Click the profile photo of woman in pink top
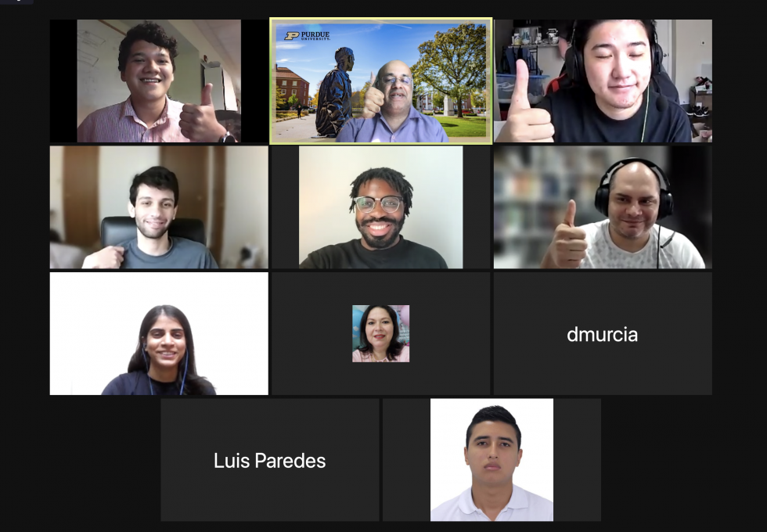 pyautogui.click(x=380, y=333)
